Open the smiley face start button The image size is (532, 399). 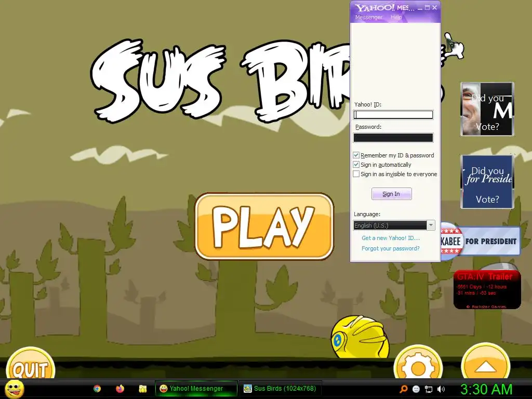click(14, 389)
